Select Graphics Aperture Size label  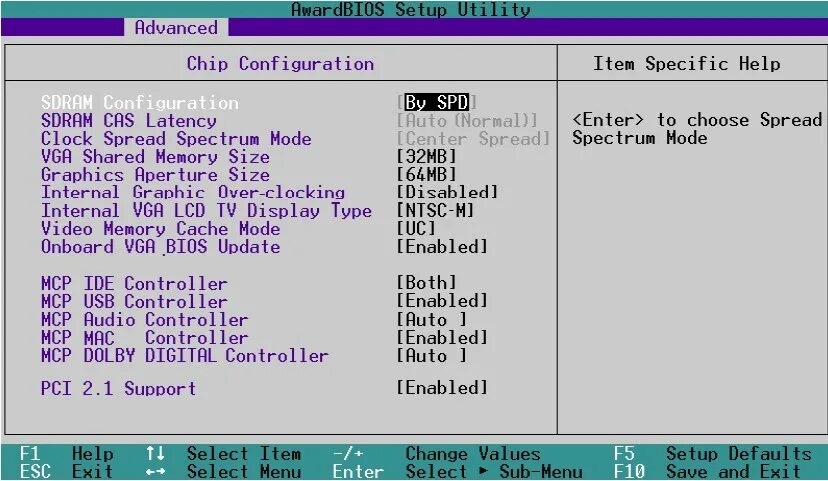click(155, 175)
